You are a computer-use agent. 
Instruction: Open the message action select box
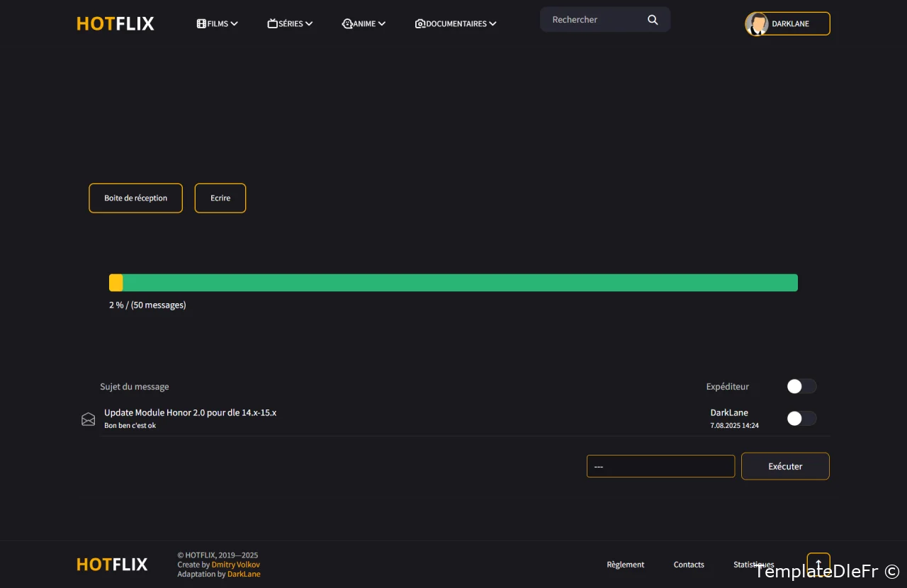tap(660, 466)
